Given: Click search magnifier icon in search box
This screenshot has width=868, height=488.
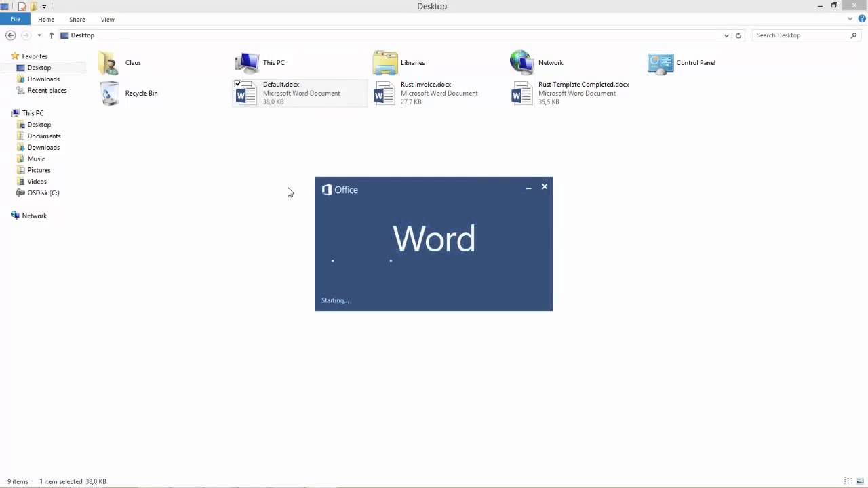Looking at the screenshot, I should click(x=853, y=35).
